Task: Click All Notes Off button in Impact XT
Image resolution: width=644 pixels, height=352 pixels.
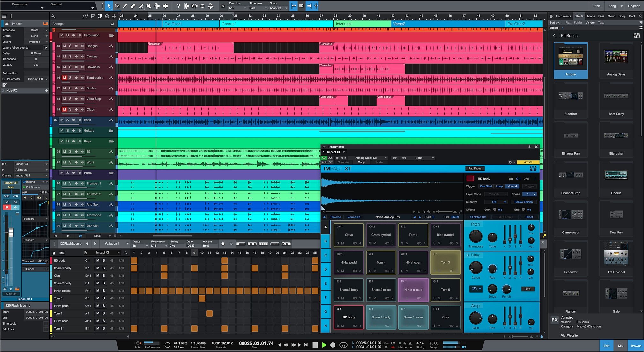Action: click(x=479, y=217)
